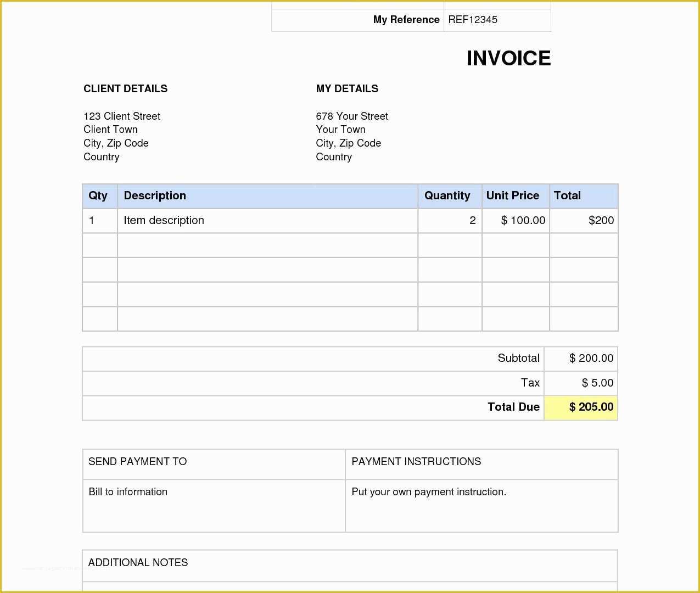Click the Tax label

[530, 383]
